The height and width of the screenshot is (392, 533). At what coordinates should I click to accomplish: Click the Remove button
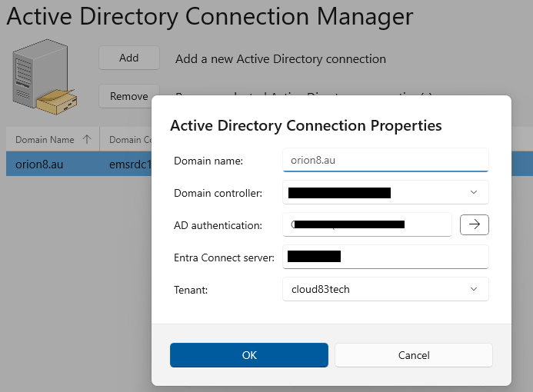pyautogui.click(x=128, y=96)
